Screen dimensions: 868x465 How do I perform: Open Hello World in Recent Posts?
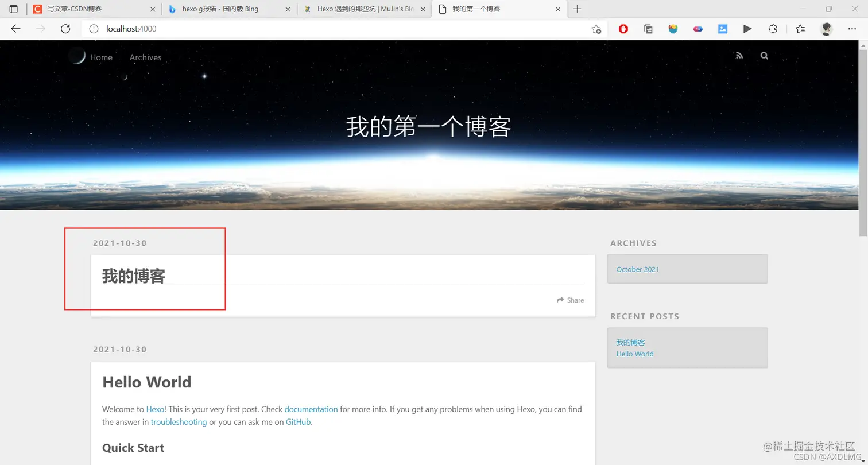(x=635, y=354)
